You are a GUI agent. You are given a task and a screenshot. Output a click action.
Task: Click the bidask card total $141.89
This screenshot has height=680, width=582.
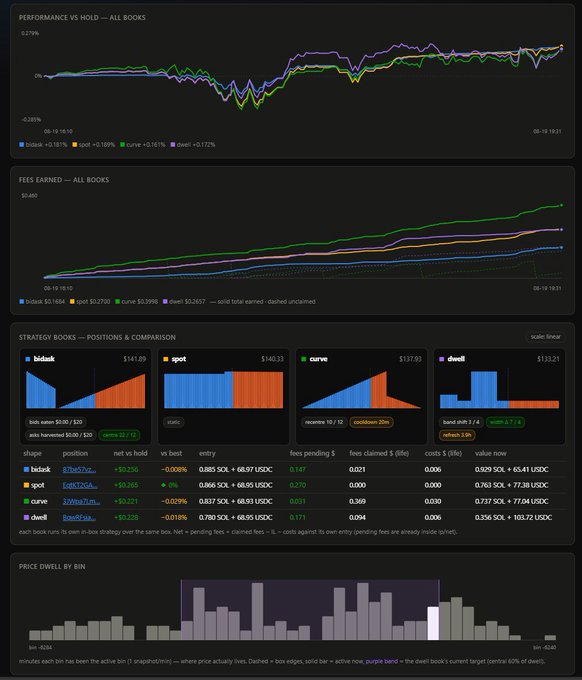(x=134, y=359)
